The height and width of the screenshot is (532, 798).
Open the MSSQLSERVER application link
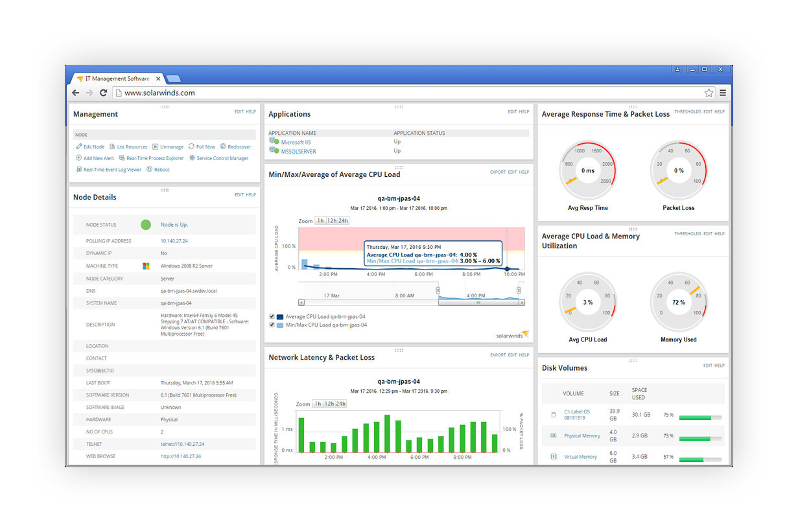pyautogui.click(x=299, y=151)
